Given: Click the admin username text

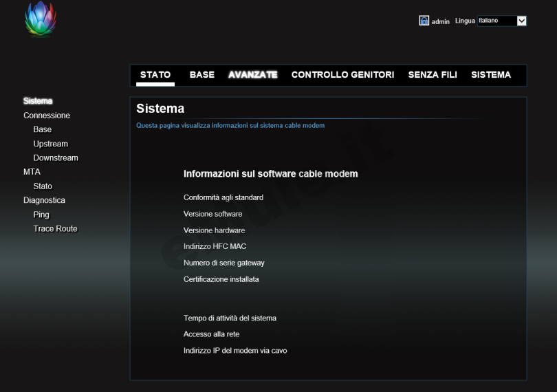Looking at the screenshot, I should [441, 22].
